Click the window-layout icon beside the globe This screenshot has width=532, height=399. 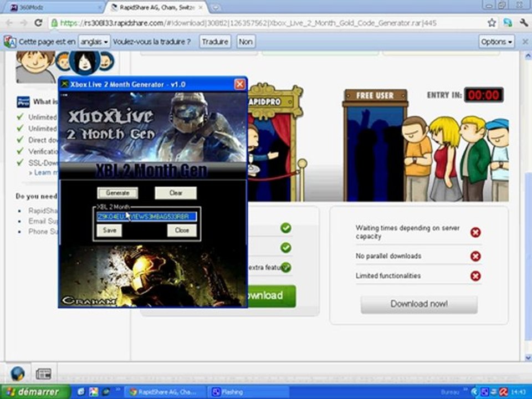[x=44, y=374]
